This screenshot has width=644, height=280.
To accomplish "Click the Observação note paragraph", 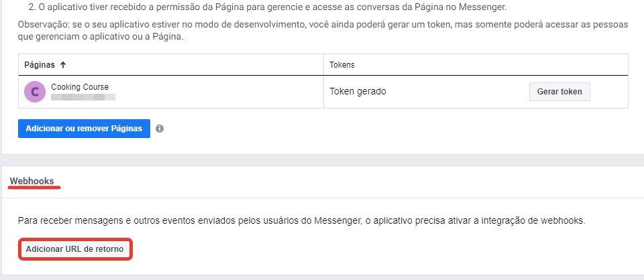I will [322, 30].
